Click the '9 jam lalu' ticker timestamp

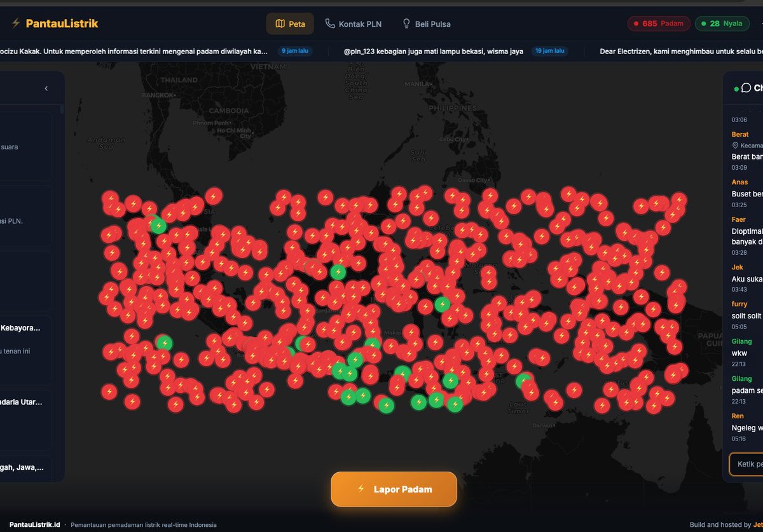point(294,51)
